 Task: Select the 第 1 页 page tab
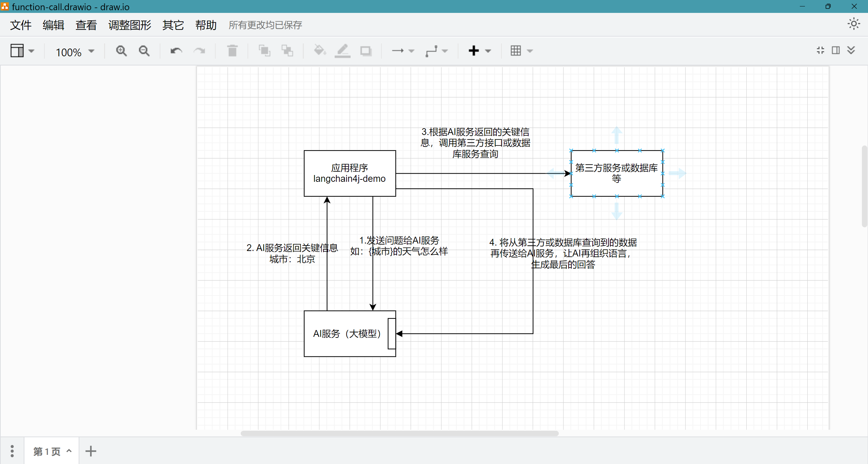click(x=47, y=451)
